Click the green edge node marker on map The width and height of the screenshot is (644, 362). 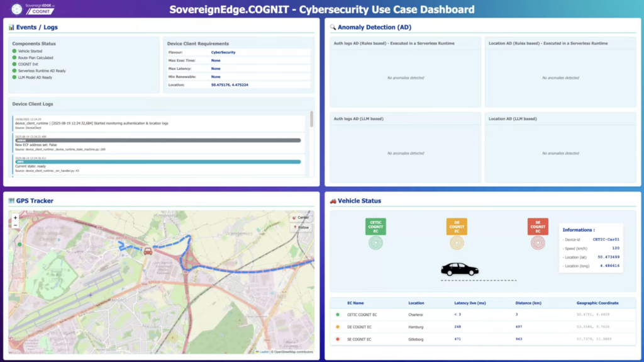pyautogui.click(x=19, y=244)
